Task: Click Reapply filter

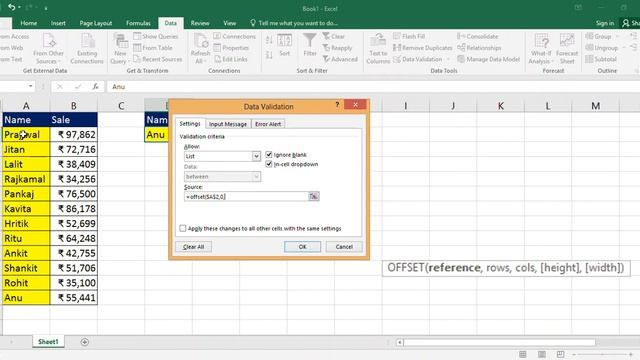Action: pos(337,48)
